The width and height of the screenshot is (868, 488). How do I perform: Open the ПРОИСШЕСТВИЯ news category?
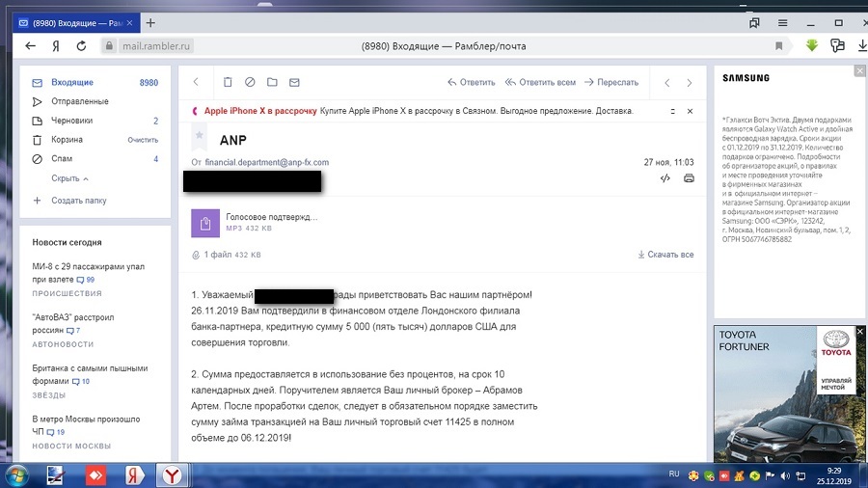[x=67, y=293]
